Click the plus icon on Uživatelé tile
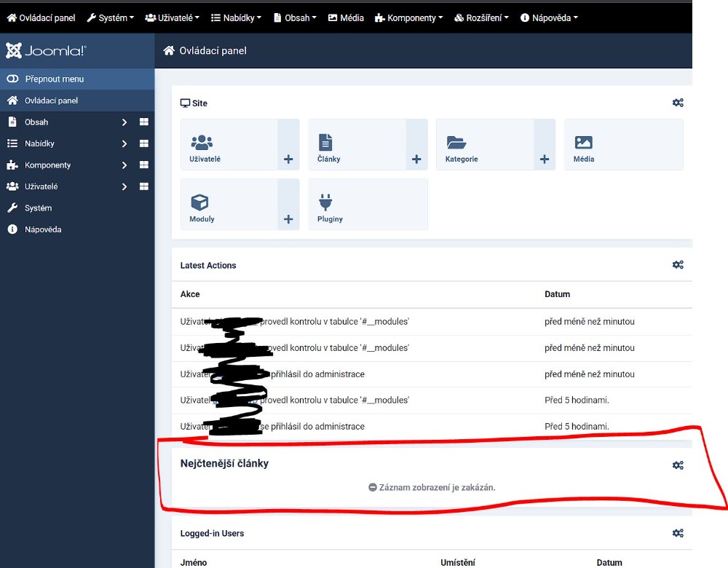 tap(288, 159)
